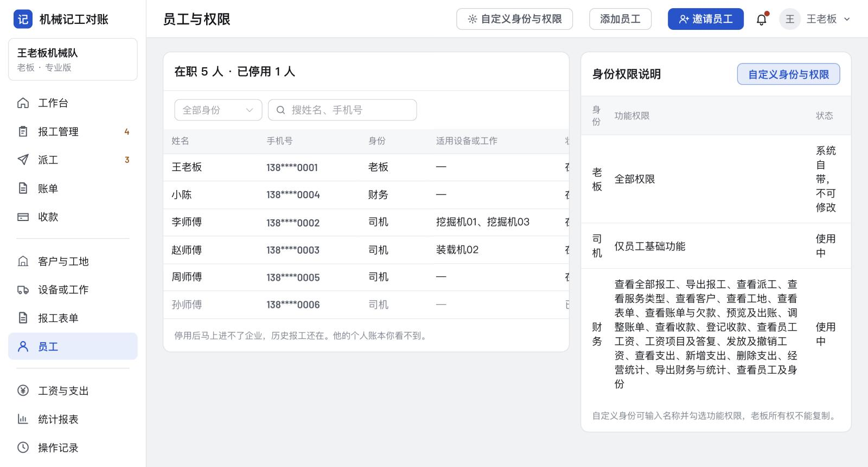Click 周师傅 in the employee table
This screenshot has height=467, width=868.
[x=187, y=277]
